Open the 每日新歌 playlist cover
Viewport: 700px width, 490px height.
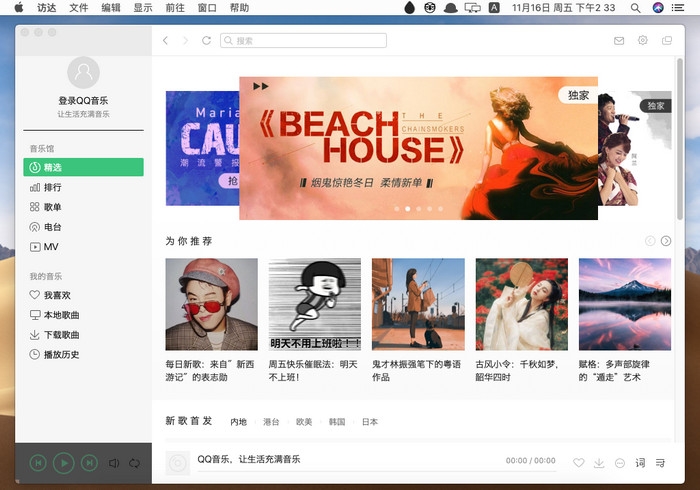[x=212, y=304]
